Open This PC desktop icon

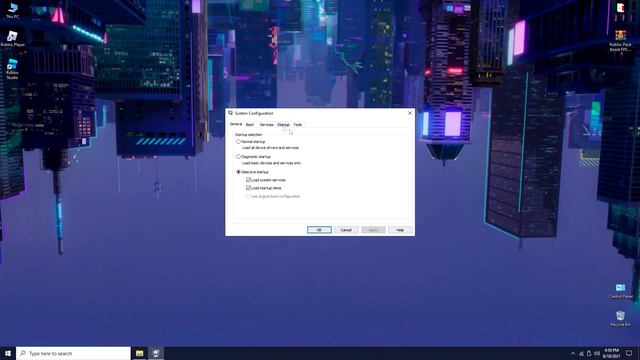(12, 10)
